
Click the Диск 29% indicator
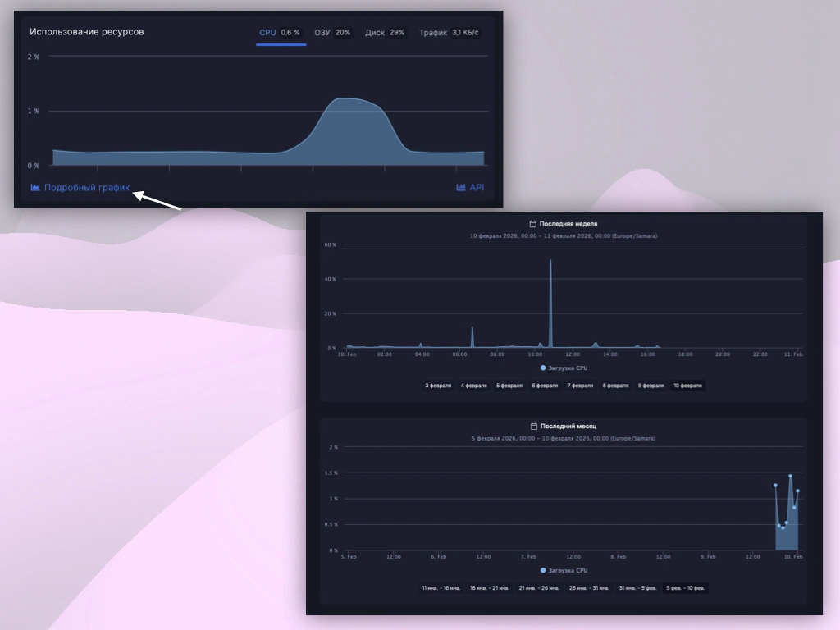click(385, 33)
